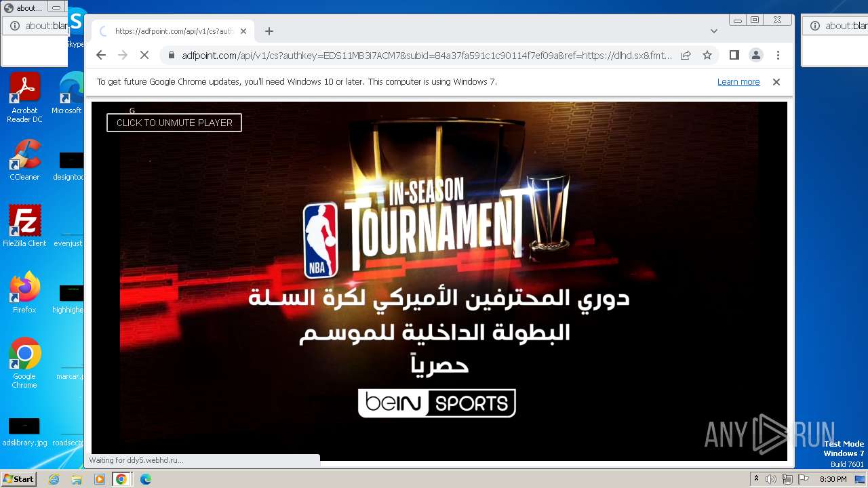Expand the tab search dropdown

pos(713,31)
